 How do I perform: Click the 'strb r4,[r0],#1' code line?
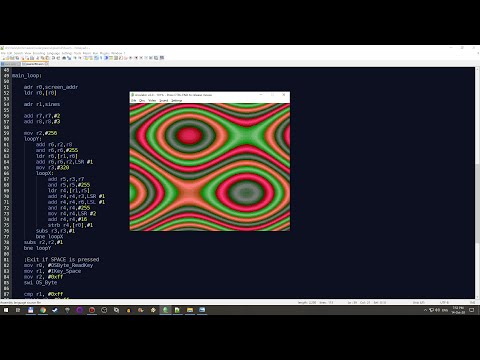[70, 225]
